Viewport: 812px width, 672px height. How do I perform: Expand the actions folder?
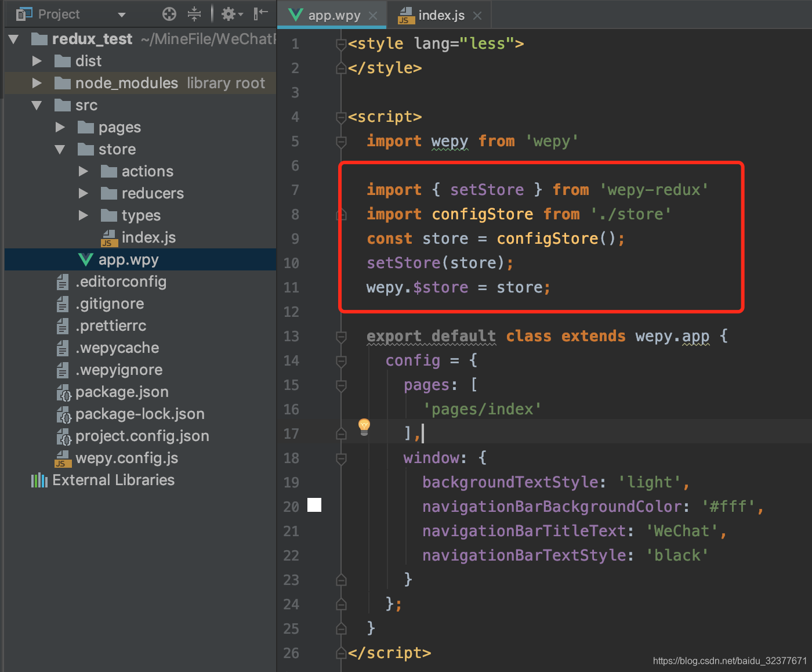point(84,171)
